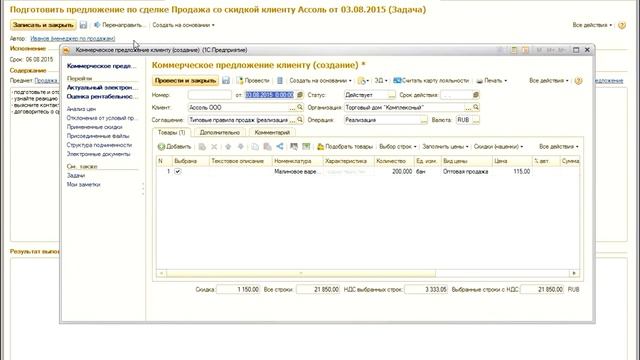Select the calculator icon in the dialog title bar
The height and width of the screenshot is (360, 640).
coord(514,50)
